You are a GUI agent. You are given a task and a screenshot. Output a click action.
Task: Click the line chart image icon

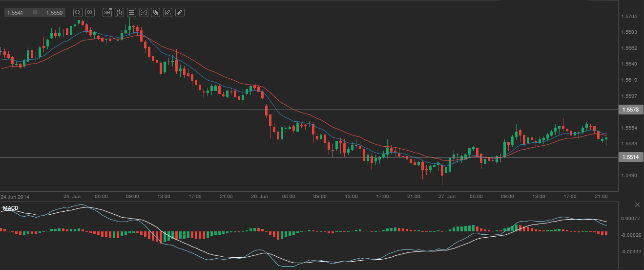(144, 12)
